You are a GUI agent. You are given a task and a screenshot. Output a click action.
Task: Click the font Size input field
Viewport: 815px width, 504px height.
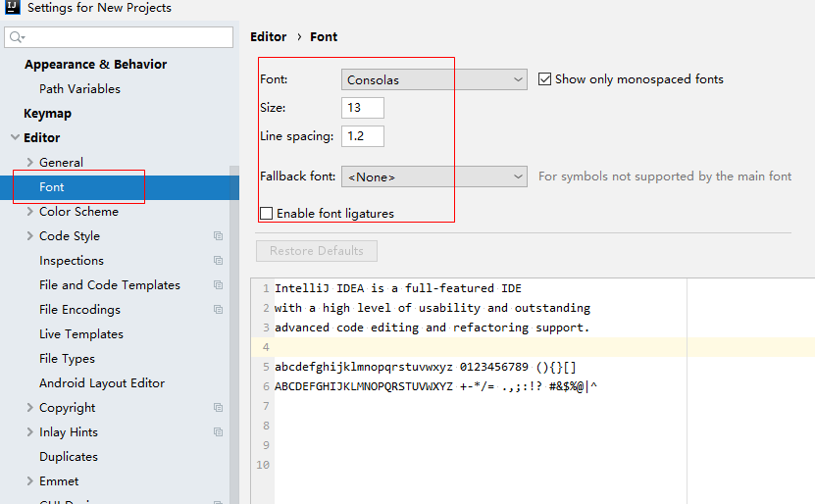point(363,108)
